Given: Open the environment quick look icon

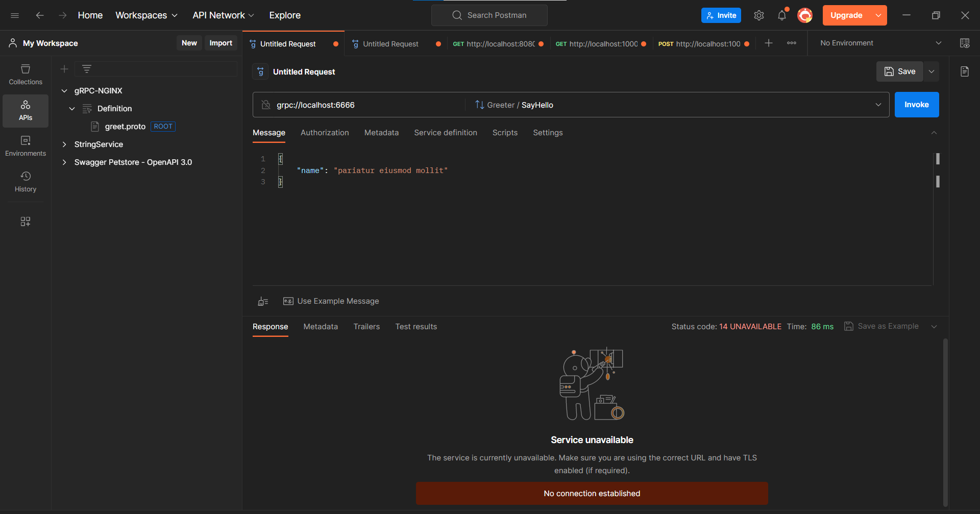Looking at the screenshot, I should click(965, 43).
